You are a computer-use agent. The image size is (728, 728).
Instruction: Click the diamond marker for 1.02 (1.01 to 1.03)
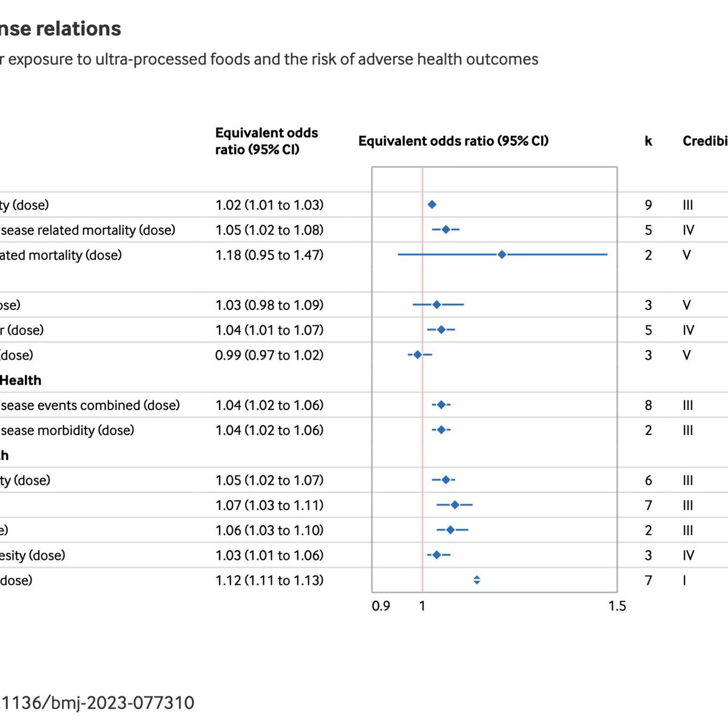point(432,205)
